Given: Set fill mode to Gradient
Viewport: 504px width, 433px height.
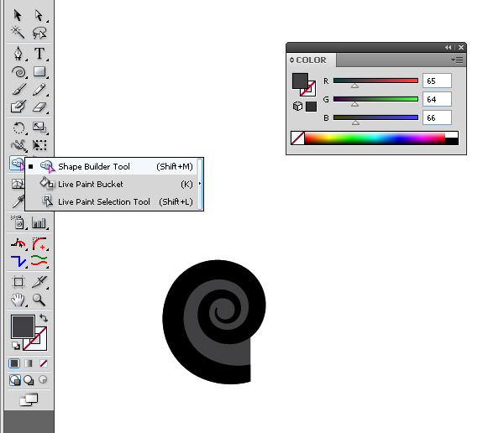Looking at the screenshot, I should coord(29,363).
